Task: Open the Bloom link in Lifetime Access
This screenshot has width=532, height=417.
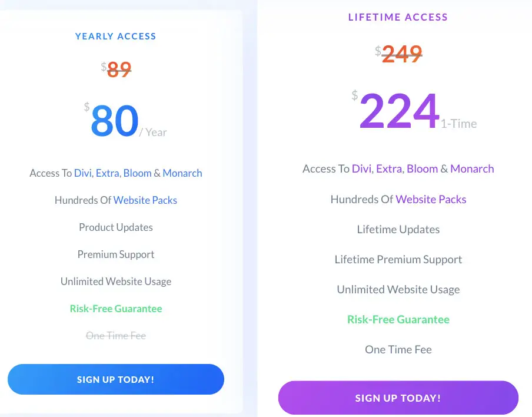Action: (423, 168)
